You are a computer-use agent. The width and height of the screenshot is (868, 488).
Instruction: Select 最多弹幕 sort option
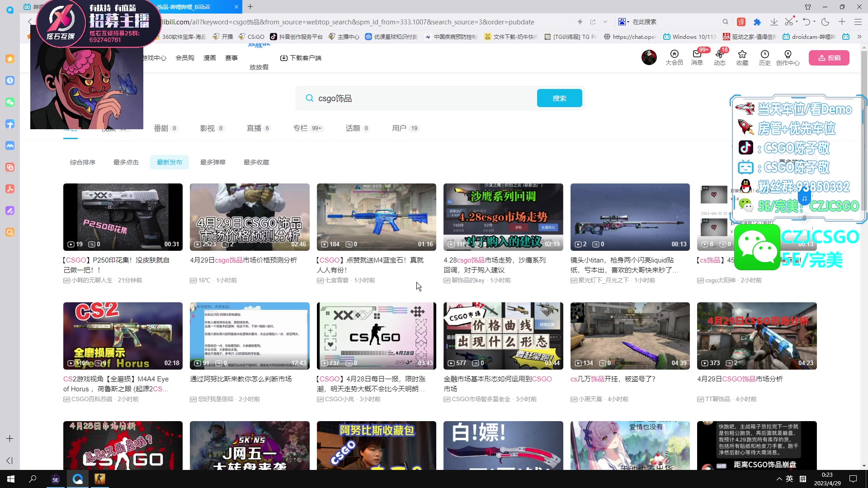click(213, 162)
